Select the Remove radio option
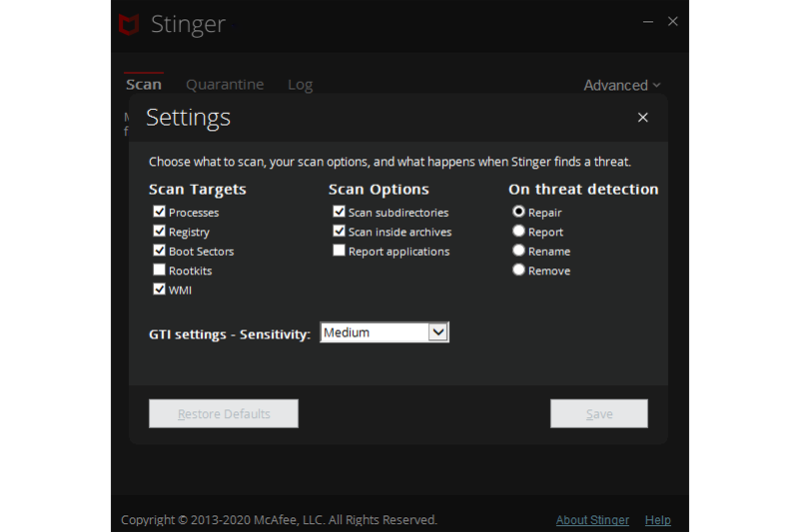 click(x=518, y=270)
